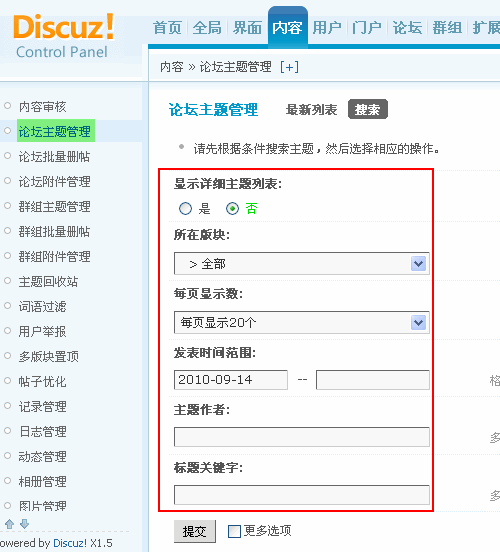The height and width of the screenshot is (552, 500).
Task: Click the sidebar scroll-up arrow icon
Action: 10,524
